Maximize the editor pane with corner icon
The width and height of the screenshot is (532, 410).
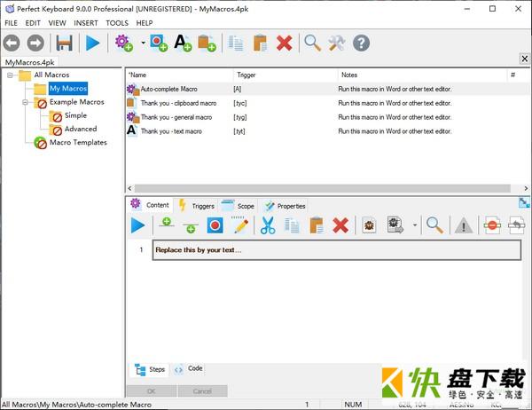pyautogui.click(x=524, y=203)
